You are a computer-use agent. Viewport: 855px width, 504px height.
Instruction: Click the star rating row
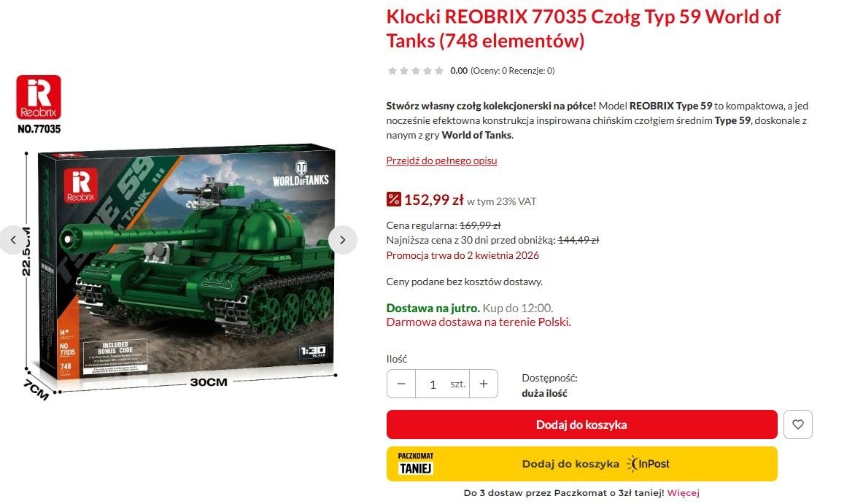coord(416,70)
